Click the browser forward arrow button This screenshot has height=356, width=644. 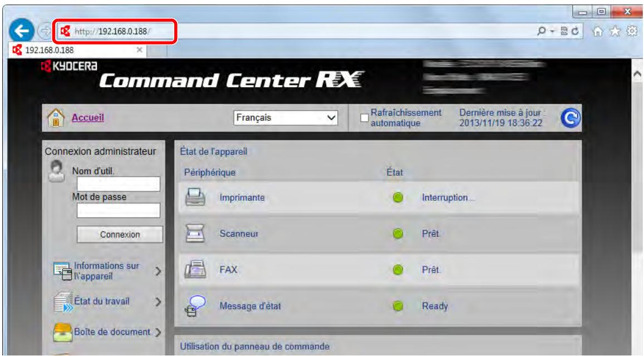coord(45,31)
